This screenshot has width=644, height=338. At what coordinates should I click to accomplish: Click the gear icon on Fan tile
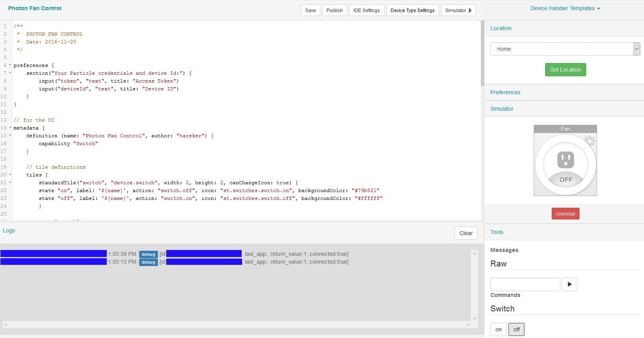(590, 140)
